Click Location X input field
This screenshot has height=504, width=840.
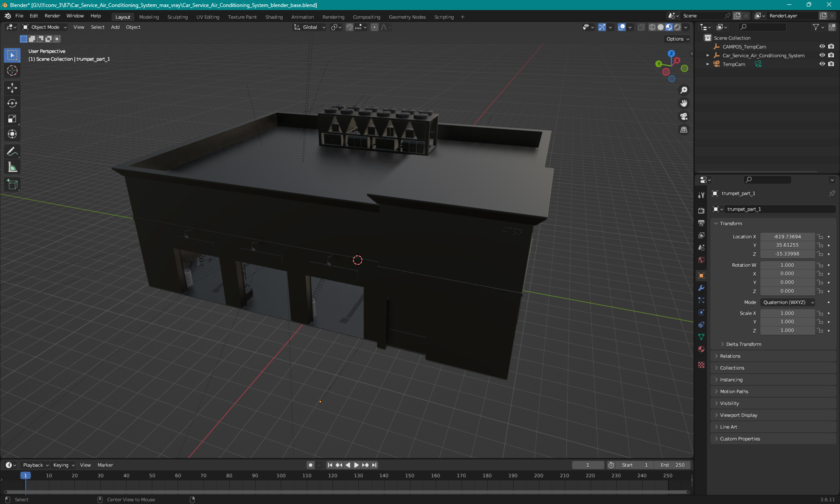(x=787, y=236)
